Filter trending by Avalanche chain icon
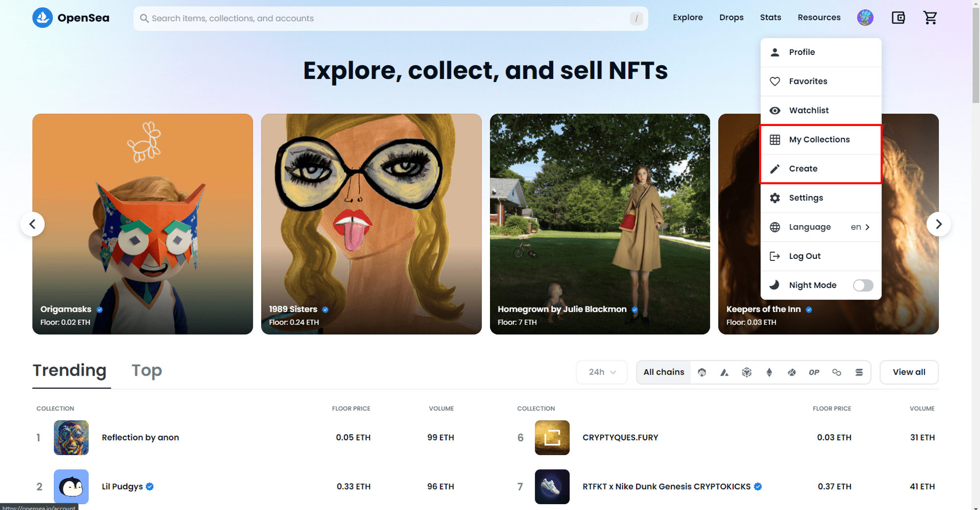 (x=724, y=372)
